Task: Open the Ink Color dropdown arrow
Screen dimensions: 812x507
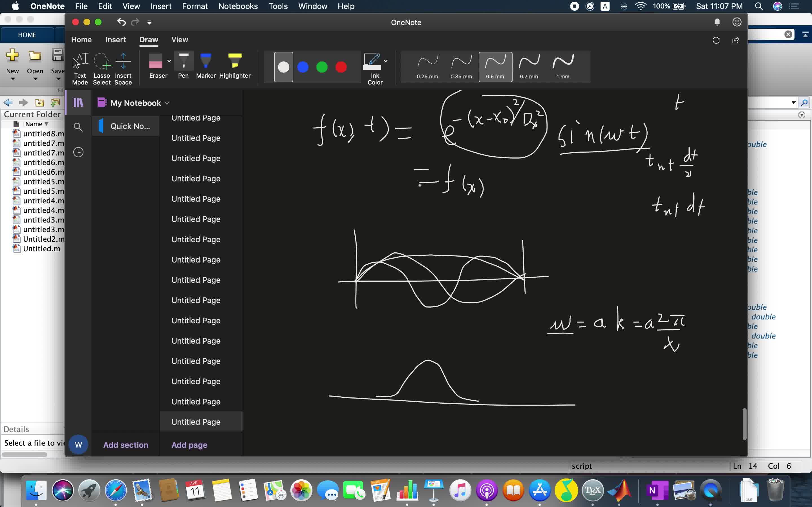Action: tap(386, 61)
